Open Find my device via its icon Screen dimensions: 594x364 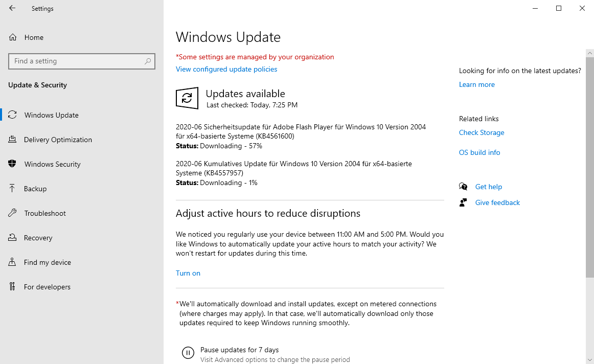(x=12, y=262)
